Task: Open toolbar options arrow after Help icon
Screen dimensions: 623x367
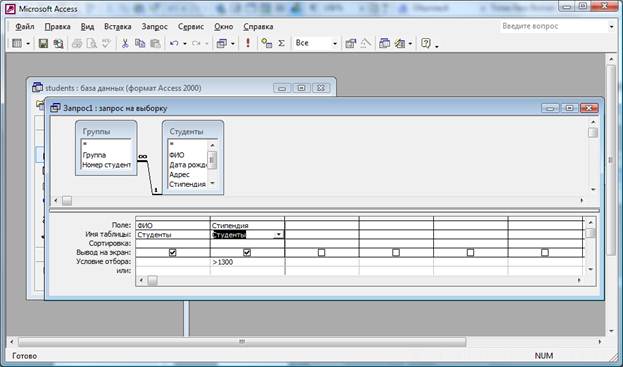Action: point(437,46)
